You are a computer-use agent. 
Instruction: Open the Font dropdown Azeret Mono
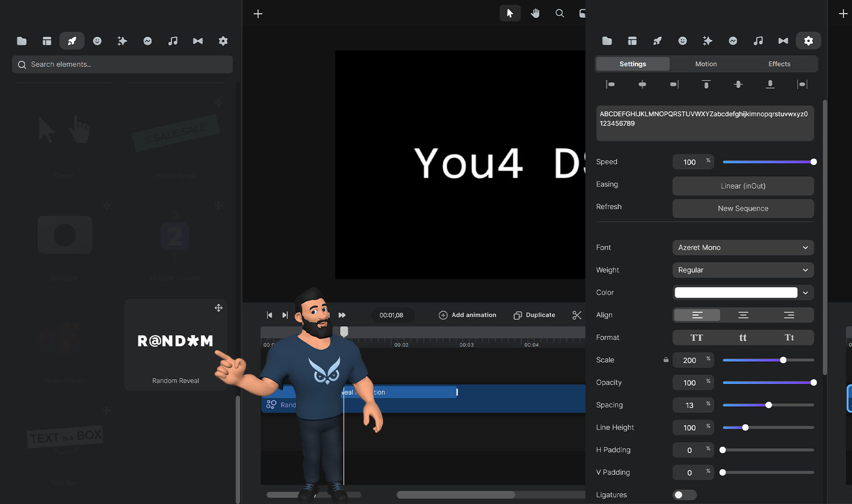(x=743, y=247)
